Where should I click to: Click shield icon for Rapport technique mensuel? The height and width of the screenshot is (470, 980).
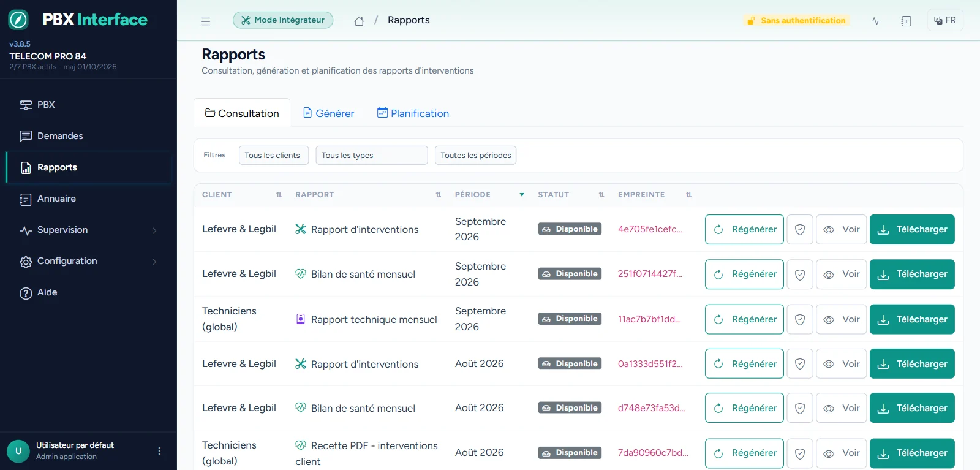point(800,319)
